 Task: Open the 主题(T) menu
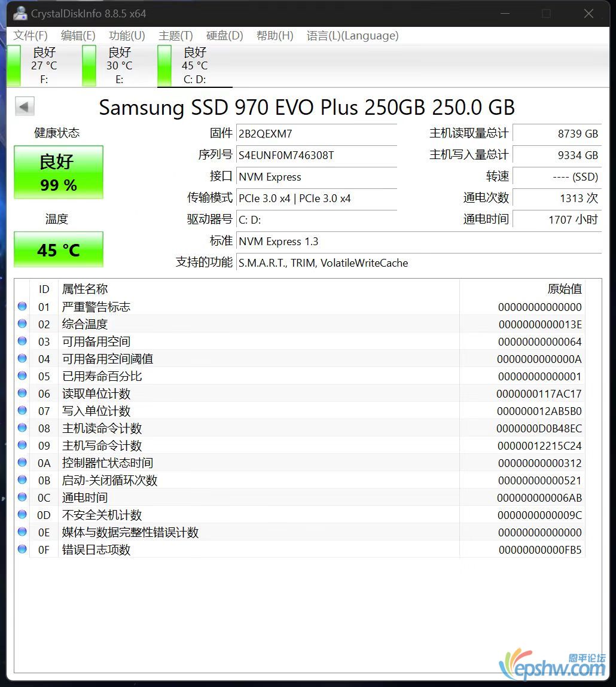(x=176, y=35)
